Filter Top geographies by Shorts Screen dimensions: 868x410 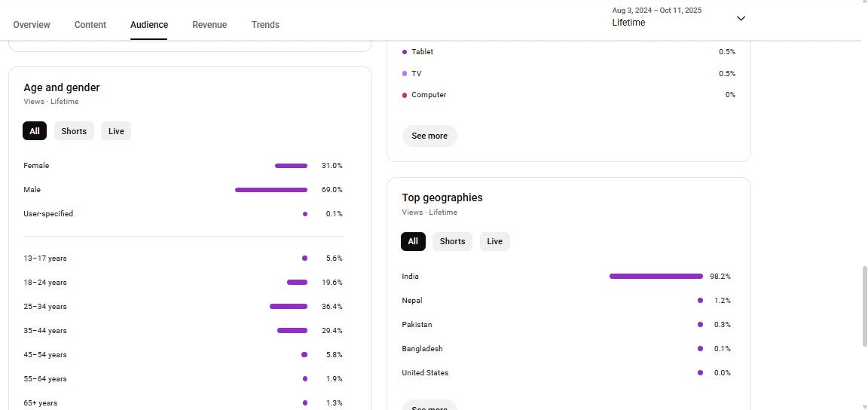pos(452,241)
